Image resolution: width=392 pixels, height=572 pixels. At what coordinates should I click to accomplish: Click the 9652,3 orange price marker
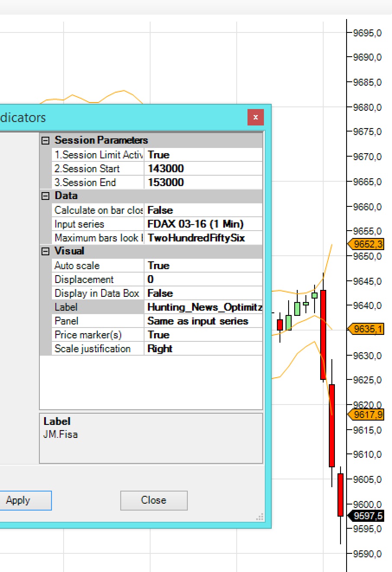(x=367, y=244)
